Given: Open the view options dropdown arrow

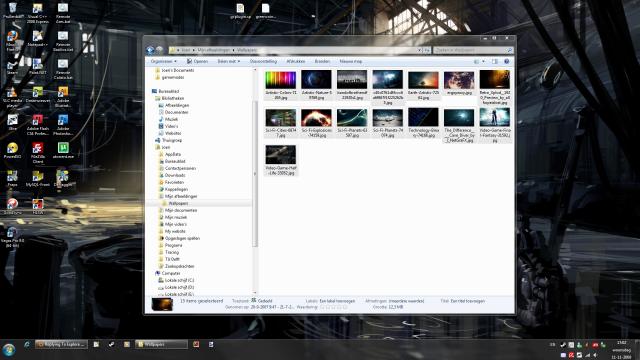Looking at the screenshot, I should click(484, 61).
